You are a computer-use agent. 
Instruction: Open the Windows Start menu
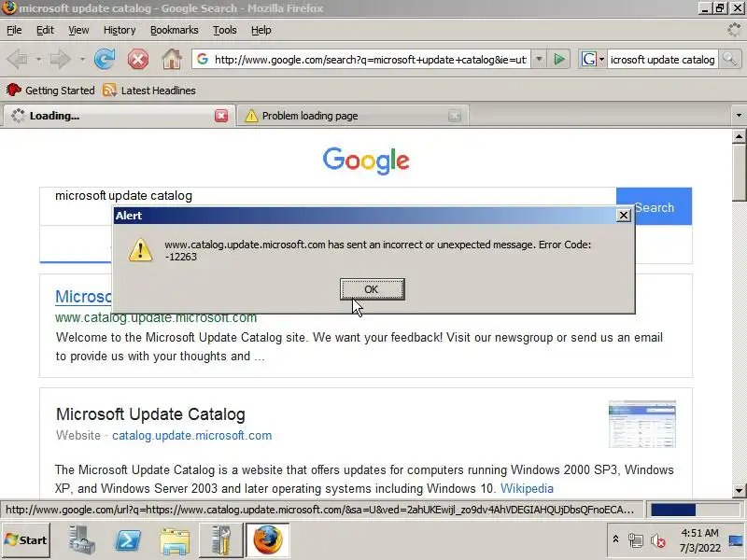26,540
